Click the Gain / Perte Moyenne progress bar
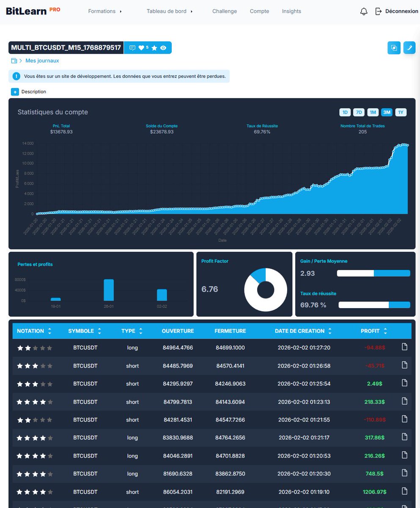The image size is (420, 508). (373, 273)
